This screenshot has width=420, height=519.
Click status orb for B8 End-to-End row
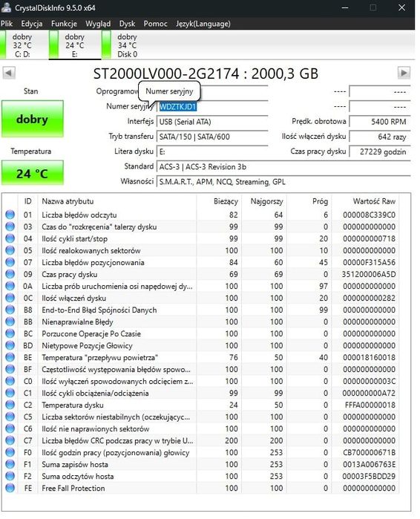10,310
